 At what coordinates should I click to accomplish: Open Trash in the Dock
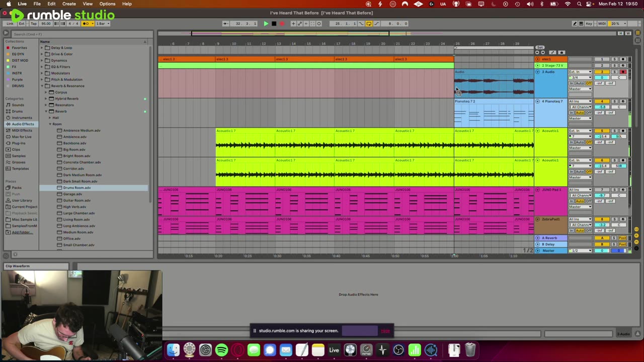(x=470, y=349)
